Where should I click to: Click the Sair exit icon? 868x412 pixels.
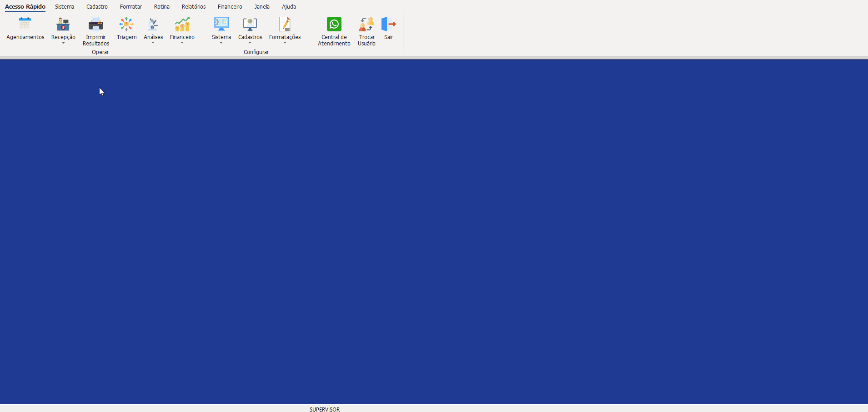[x=388, y=24]
